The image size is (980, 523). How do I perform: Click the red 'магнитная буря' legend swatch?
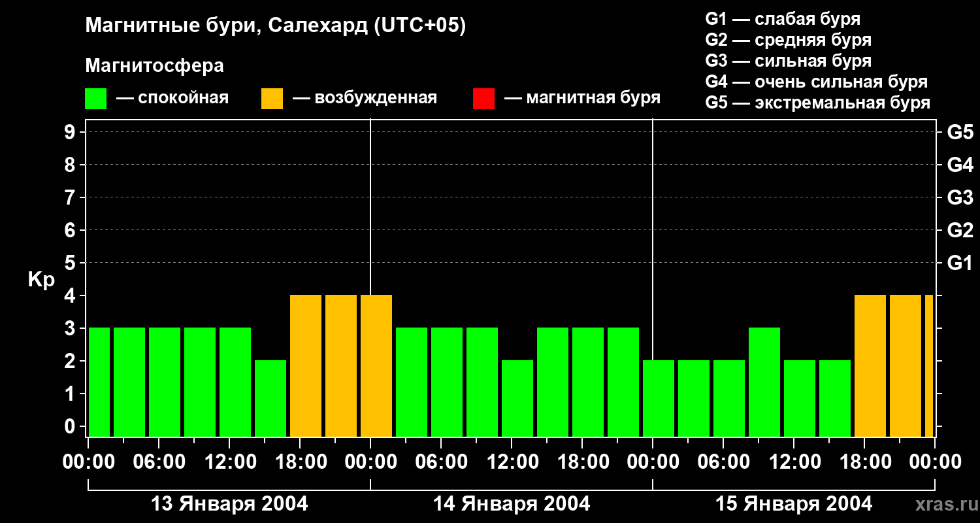pos(483,99)
